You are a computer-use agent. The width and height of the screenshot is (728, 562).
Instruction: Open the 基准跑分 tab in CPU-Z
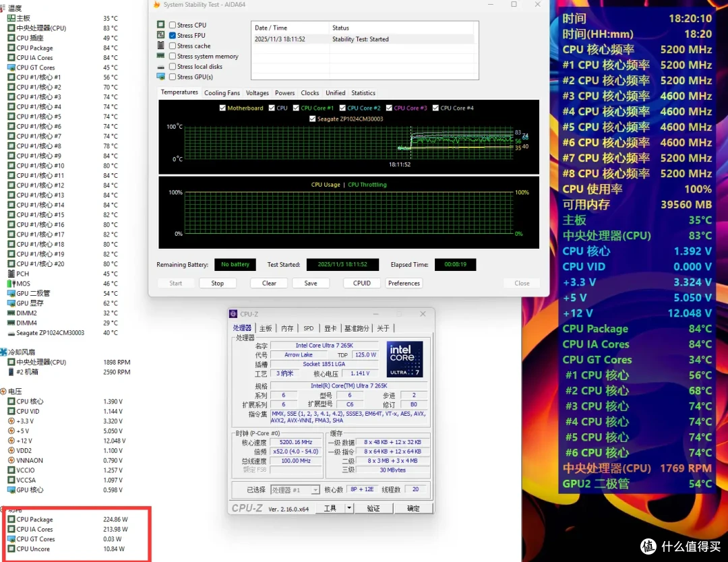tap(357, 328)
